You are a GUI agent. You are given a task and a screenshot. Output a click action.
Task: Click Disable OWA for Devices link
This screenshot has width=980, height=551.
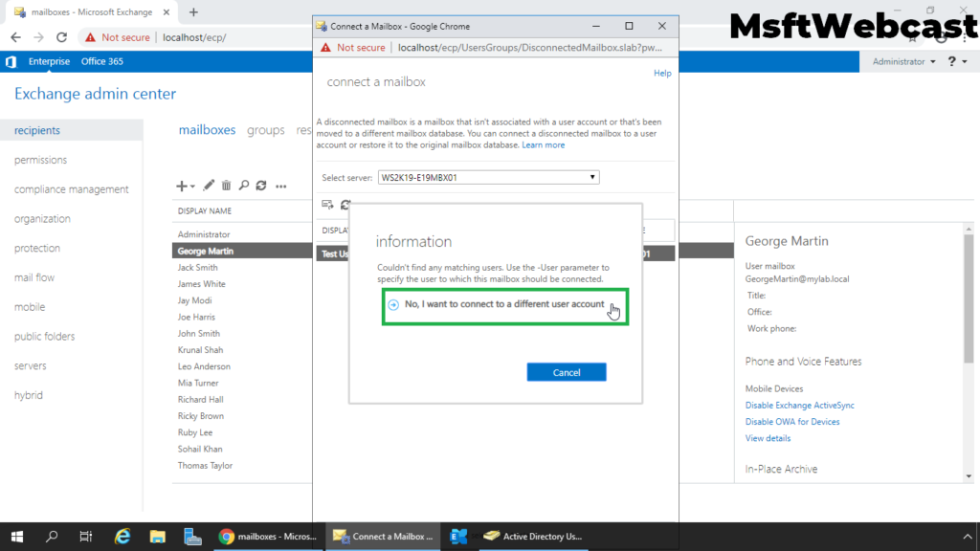point(791,422)
